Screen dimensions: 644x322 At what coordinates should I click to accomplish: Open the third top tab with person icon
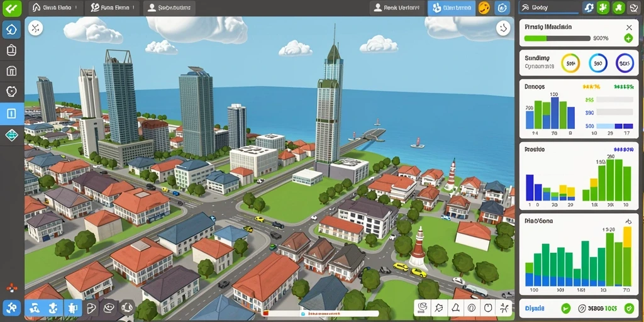pyautogui.click(x=169, y=8)
